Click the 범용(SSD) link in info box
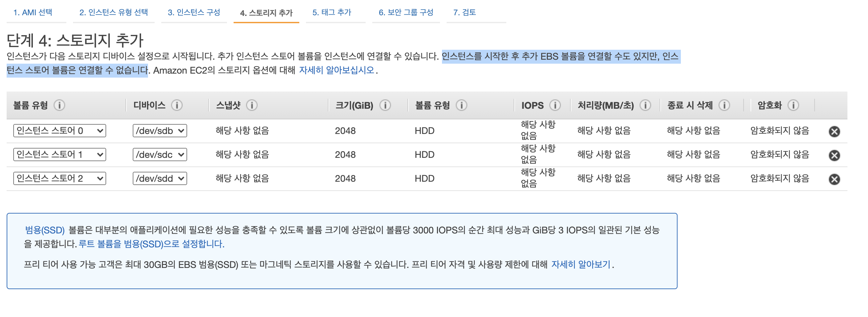The width and height of the screenshot is (868, 317). (45, 230)
